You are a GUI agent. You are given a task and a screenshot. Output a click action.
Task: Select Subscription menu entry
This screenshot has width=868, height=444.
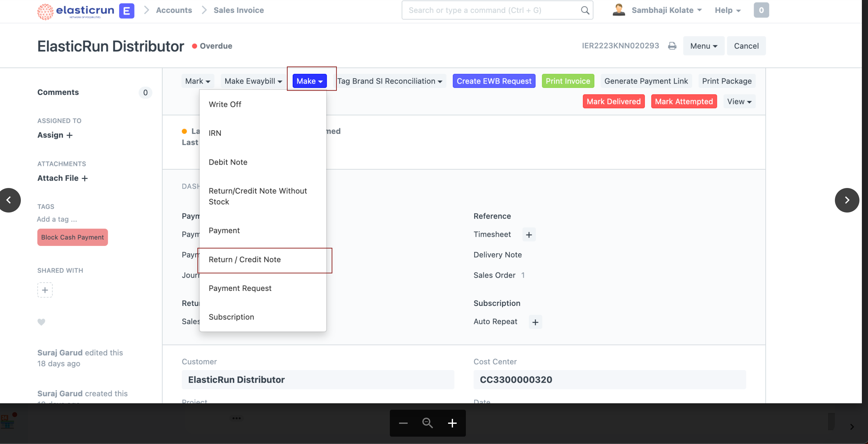coord(262,317)
